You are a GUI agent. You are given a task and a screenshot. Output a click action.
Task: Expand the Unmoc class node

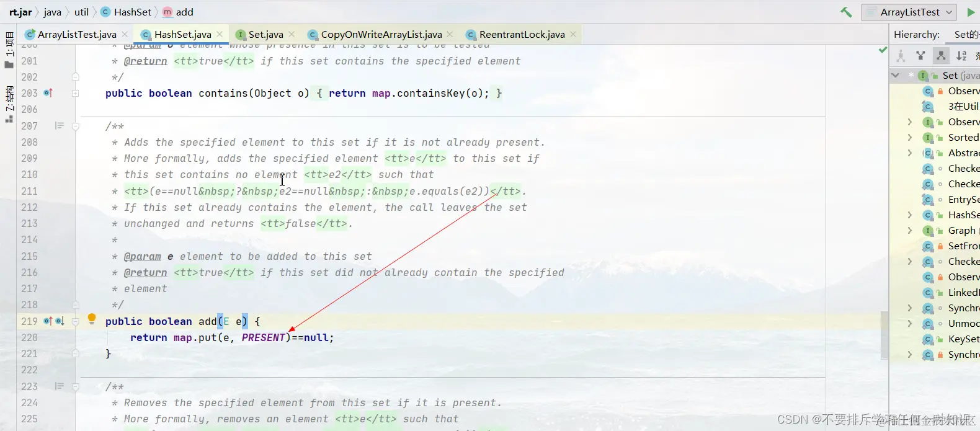[910, 323]
